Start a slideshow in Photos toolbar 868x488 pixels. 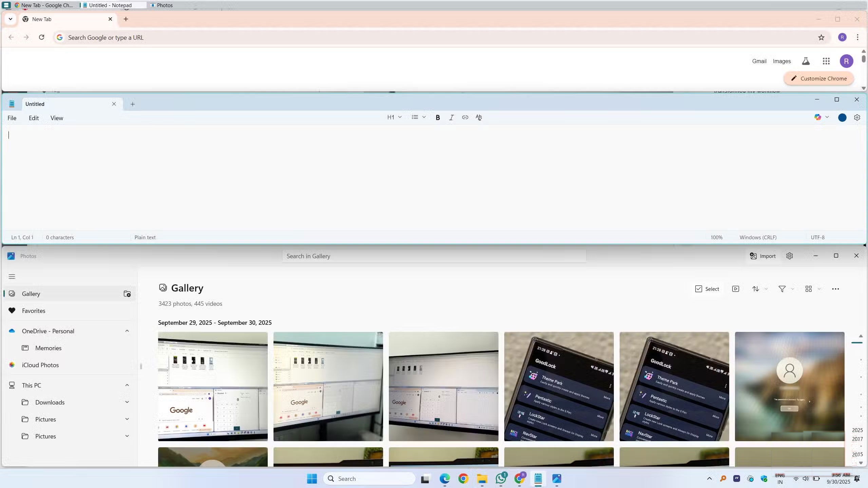click(x=735, y=288)
